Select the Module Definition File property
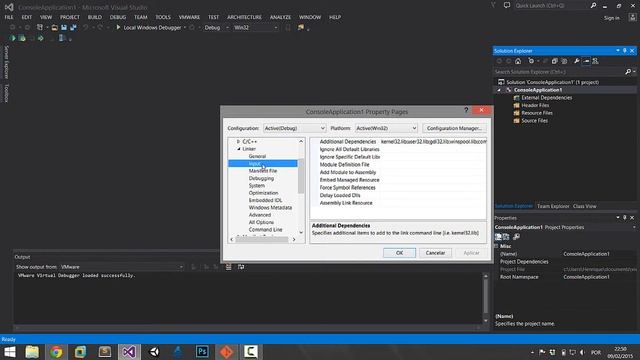 click(344, 164)
